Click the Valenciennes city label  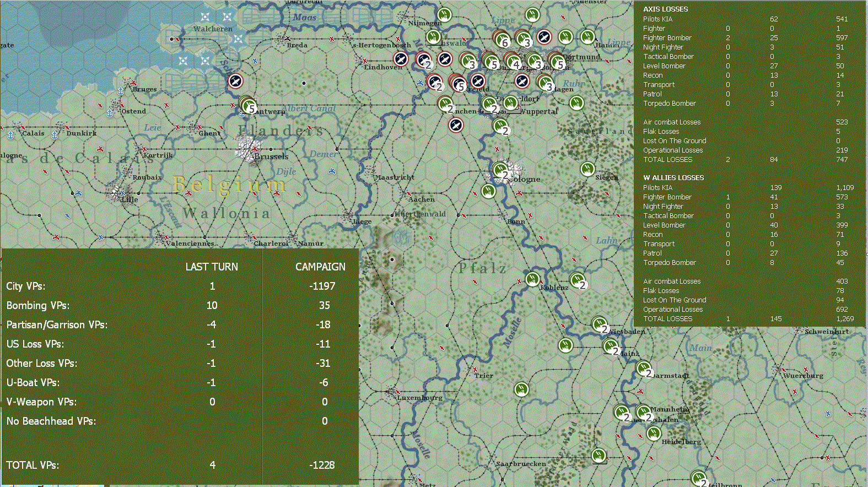(x=190, y=244)
